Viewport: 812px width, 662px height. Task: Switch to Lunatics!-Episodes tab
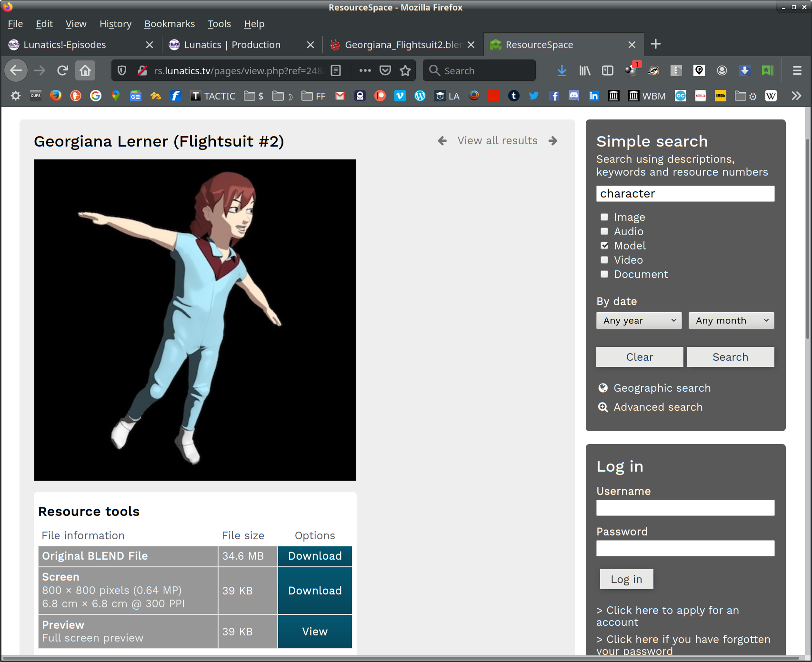(65, 45)
